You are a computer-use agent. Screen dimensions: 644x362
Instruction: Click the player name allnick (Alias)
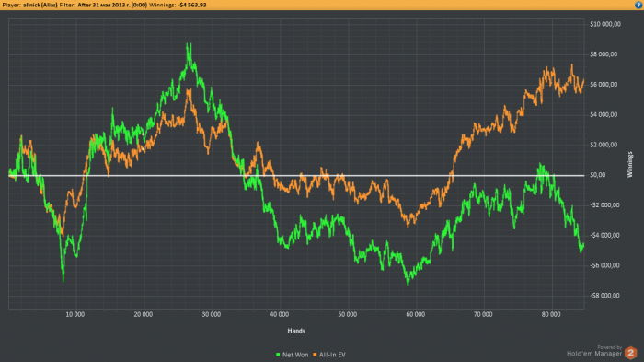pyautogui.click(x=40, y=5)
